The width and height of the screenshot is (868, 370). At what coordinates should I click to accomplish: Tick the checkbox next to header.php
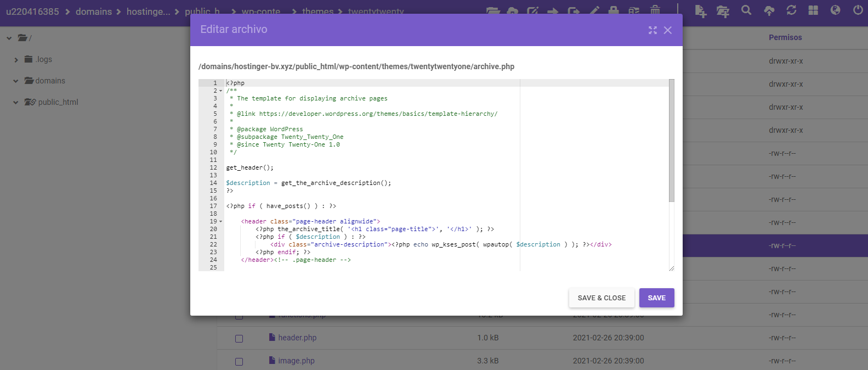(239, 339)
